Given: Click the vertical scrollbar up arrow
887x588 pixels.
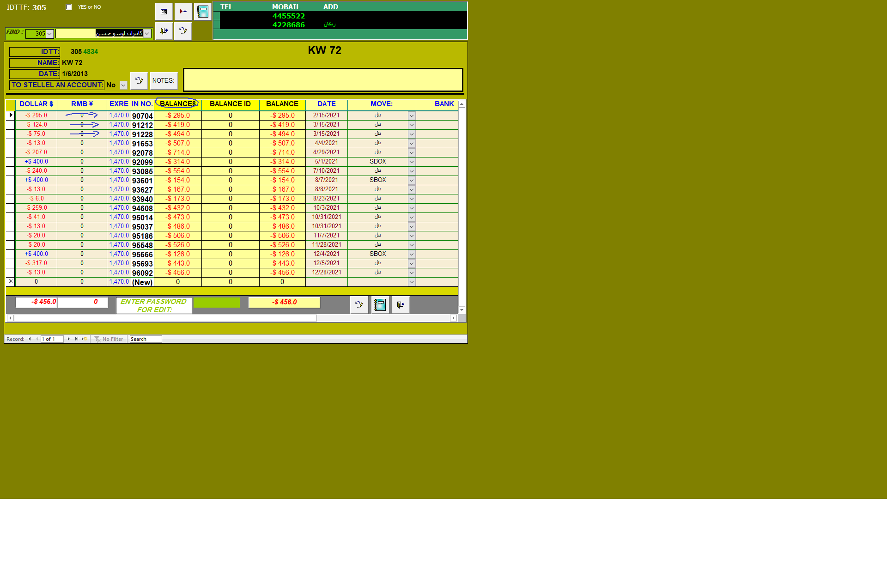Looking at the screenshot, I should click(462, 104).
